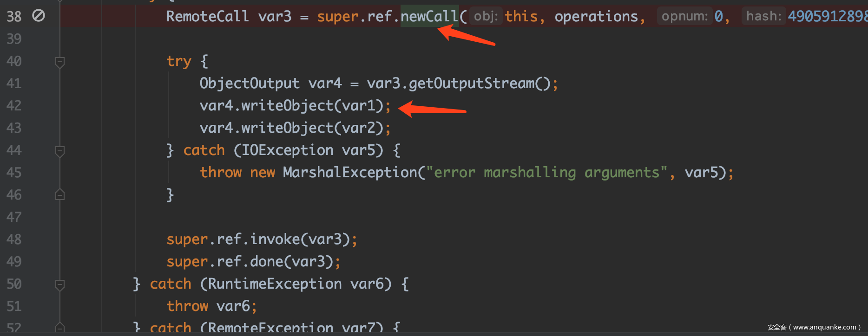Click the MarshalException class name
This screenshot has width=868, height=336.
point(350,173)
